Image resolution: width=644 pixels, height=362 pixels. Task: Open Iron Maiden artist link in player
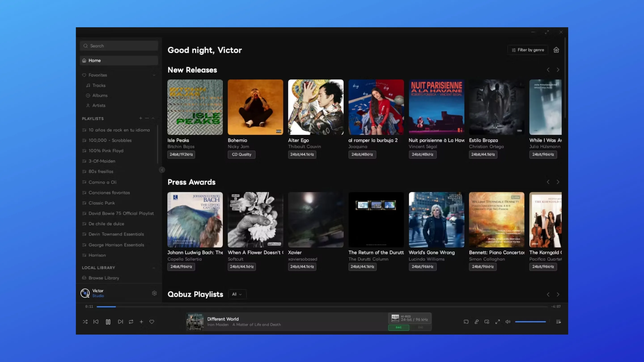(218, 324)
